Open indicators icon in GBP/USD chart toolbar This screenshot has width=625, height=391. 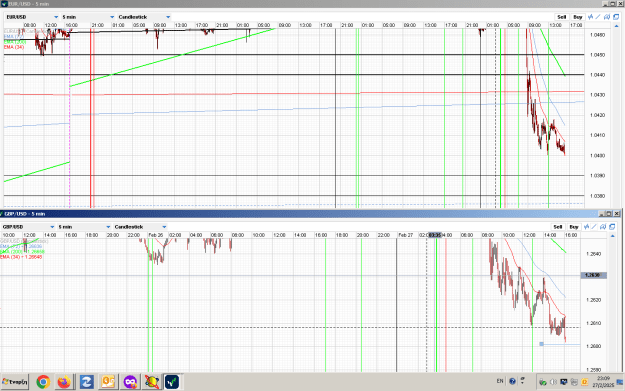(x=586, y=227)
